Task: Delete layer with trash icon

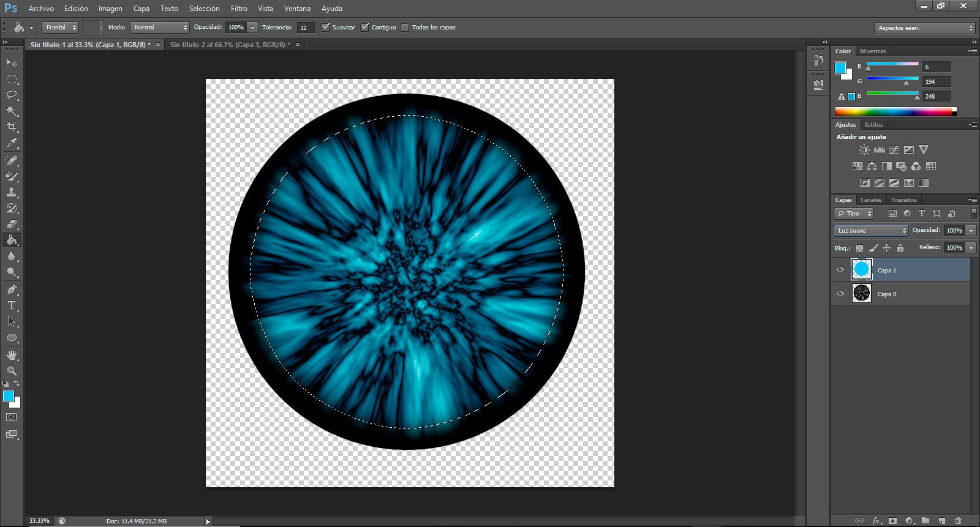Action: coord(959,521)
